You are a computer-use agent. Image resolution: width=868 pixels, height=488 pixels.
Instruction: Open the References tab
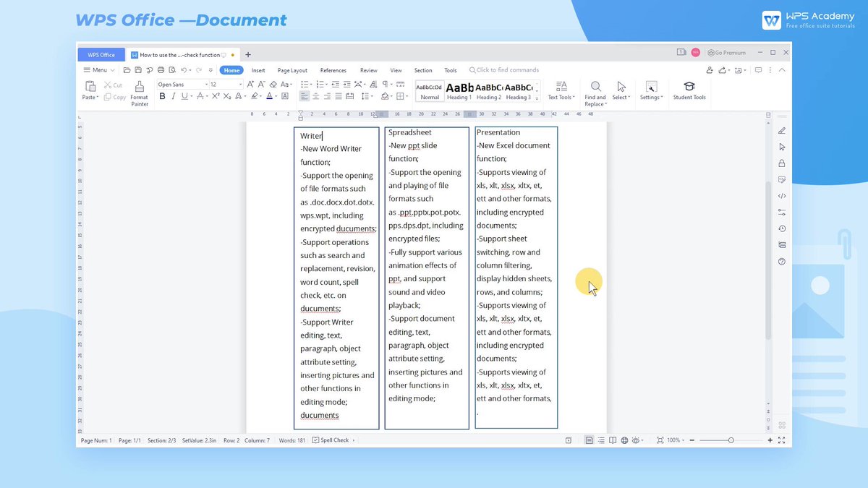(333, 70)
